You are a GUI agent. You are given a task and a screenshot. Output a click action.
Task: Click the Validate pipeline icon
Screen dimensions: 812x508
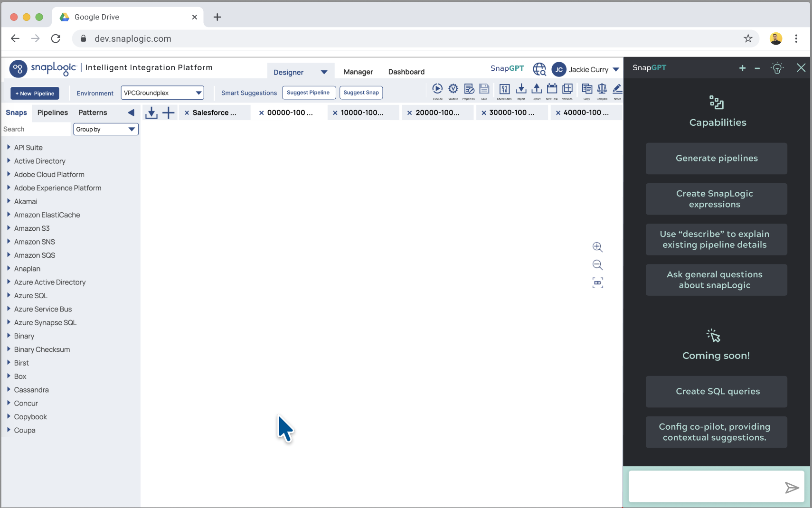(x=453, y=89)
